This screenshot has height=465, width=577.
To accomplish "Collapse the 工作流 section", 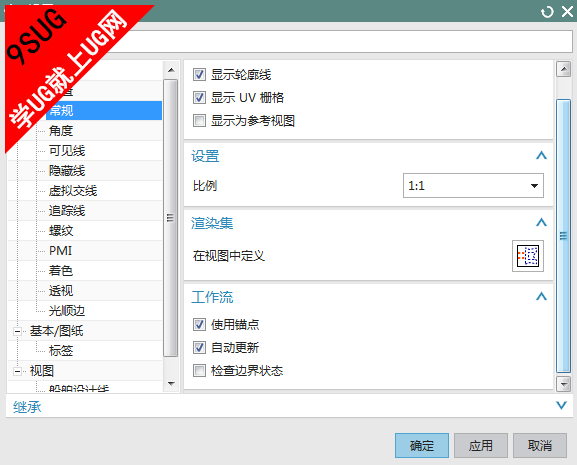I will [x=541, y=297].
